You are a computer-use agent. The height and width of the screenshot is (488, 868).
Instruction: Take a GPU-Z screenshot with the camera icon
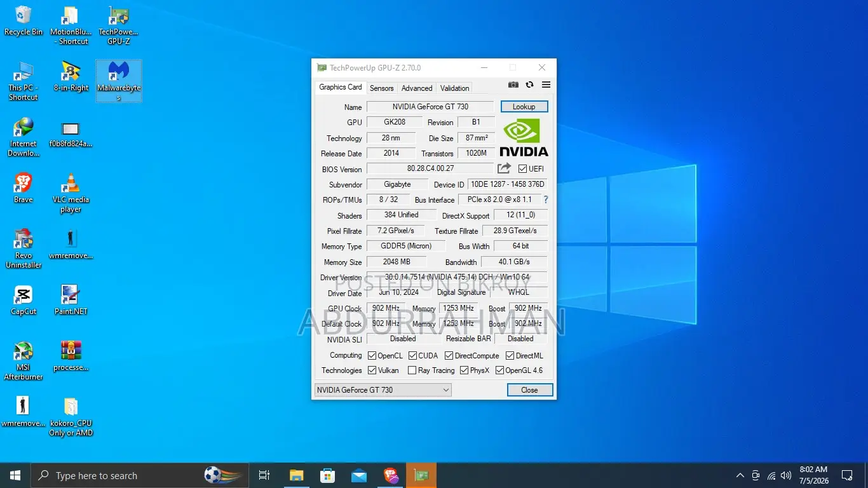[513, 85]
